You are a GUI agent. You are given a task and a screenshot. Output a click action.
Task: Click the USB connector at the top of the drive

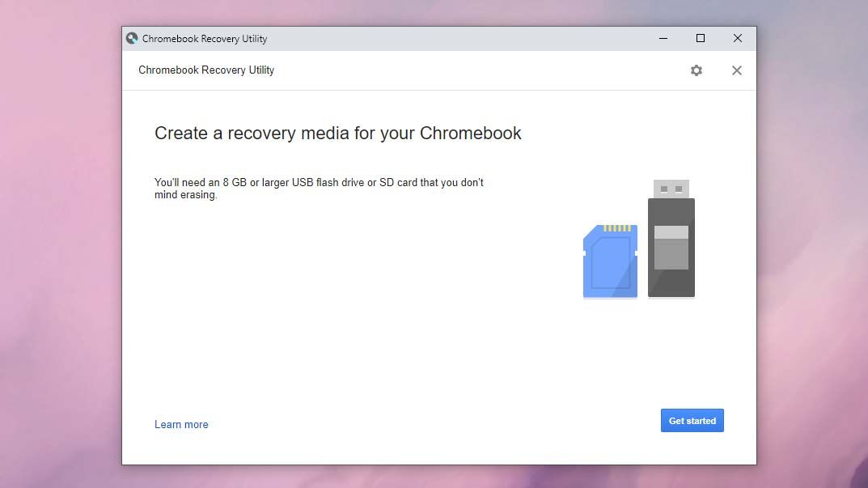[x=670, y=187]
